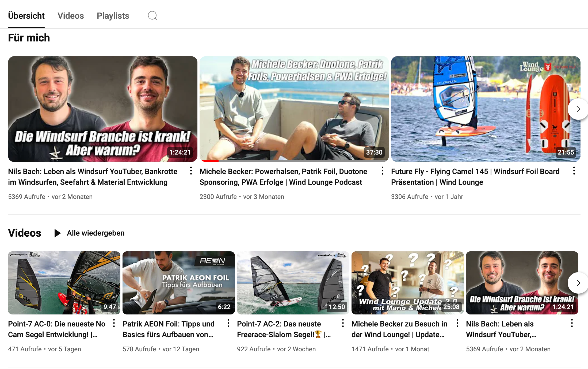Switch to the Videos tab
Image resolution: width=588 pixels, height=369 pixels.
point(71,16)
